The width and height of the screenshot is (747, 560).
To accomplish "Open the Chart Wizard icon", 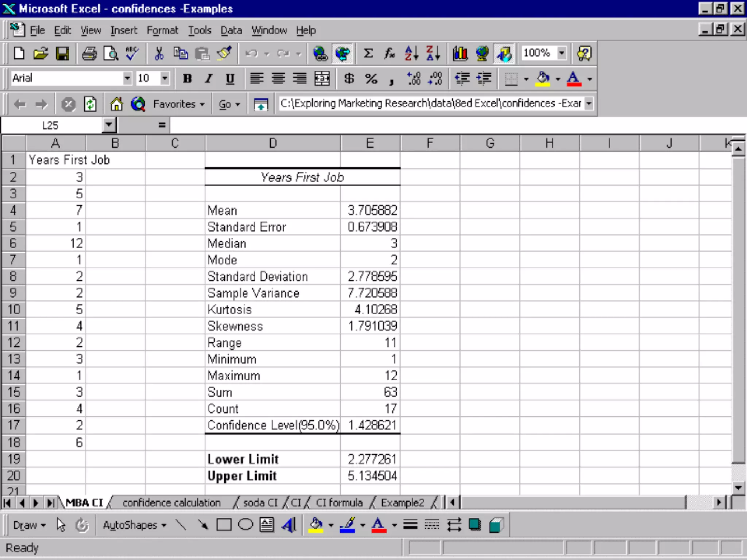I will coord(460,54).
